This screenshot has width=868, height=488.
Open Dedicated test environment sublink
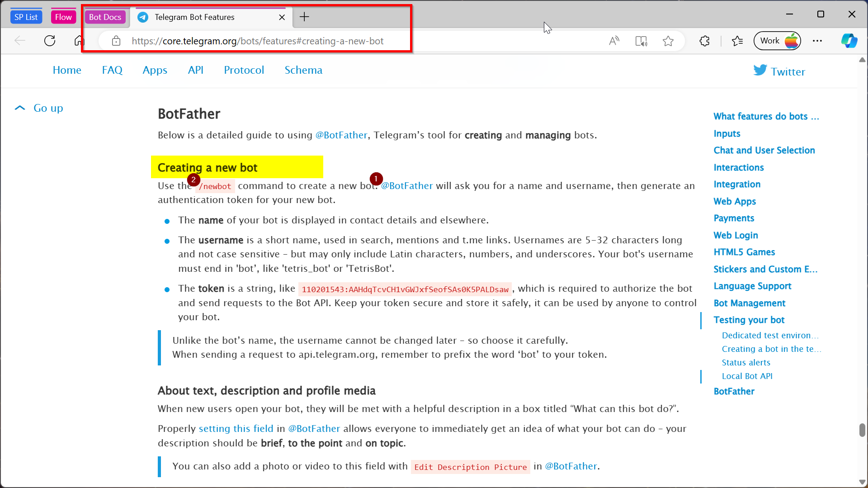(770, 336)
